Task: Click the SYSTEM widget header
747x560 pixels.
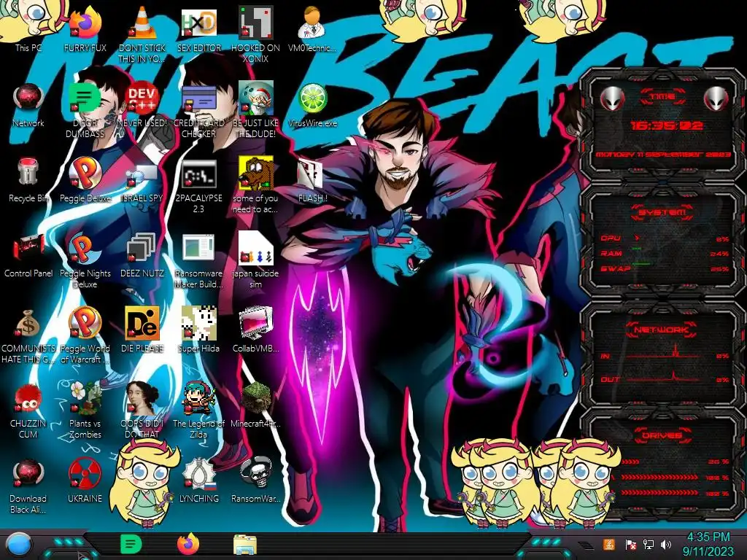Action: click(662, 212)
